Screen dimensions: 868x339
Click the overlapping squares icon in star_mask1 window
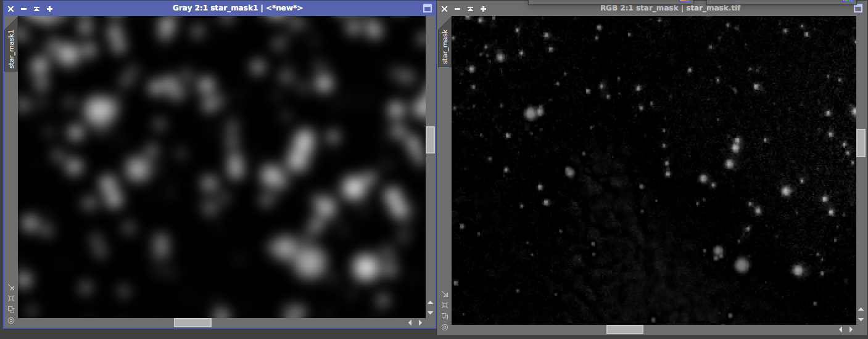point(11,309)
